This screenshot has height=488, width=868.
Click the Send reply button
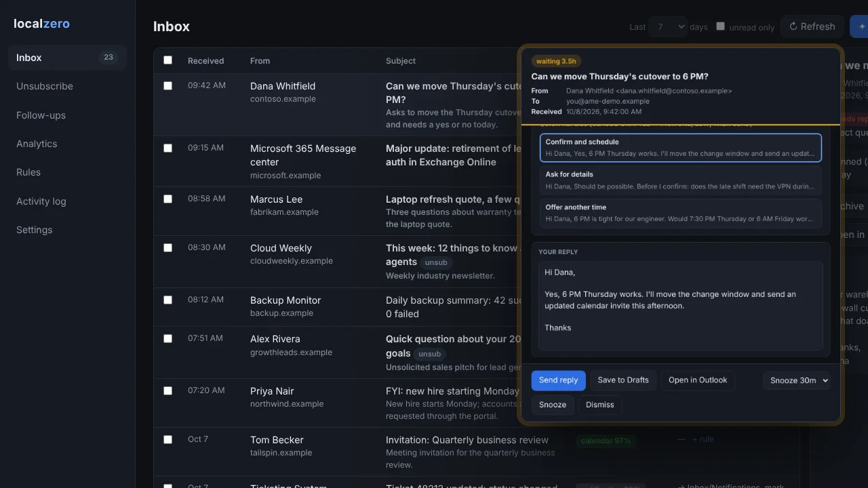[558, 380]
